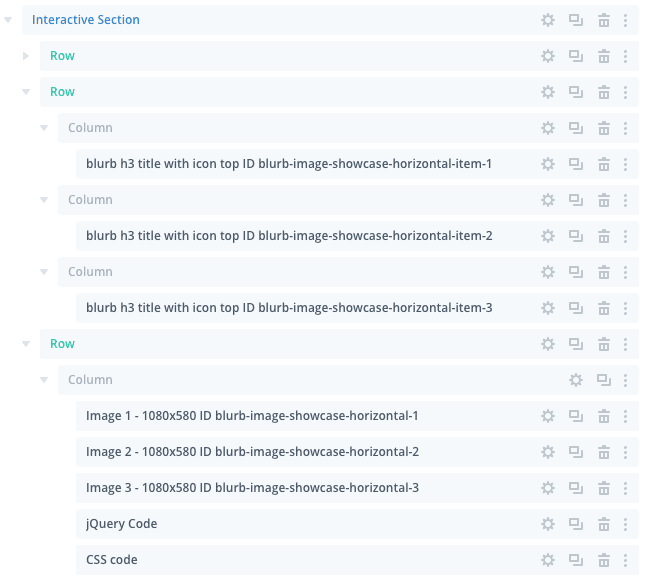Delete the blurb horizontal-item-3 module

pyautogui.click(x=603, y=308)
